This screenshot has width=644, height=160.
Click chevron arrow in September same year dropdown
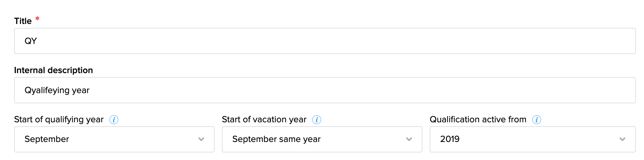pyautogui.click(x=409, y=139)
